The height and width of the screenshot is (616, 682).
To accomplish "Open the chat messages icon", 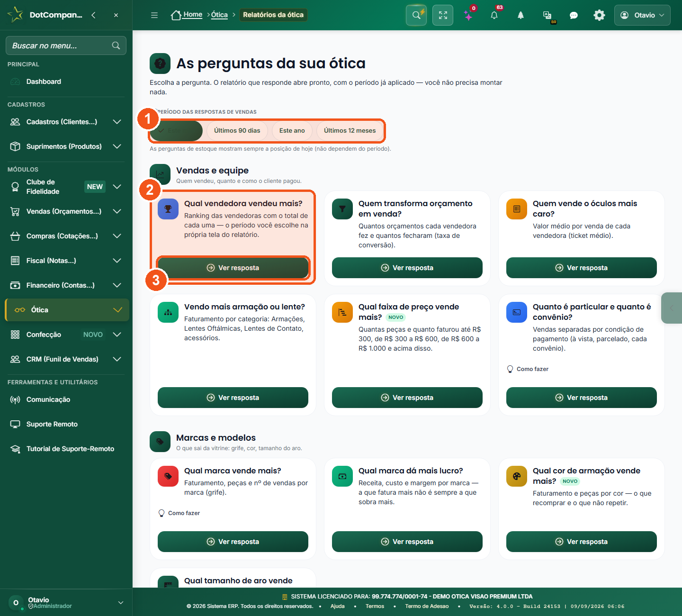I will click(574, 15).
